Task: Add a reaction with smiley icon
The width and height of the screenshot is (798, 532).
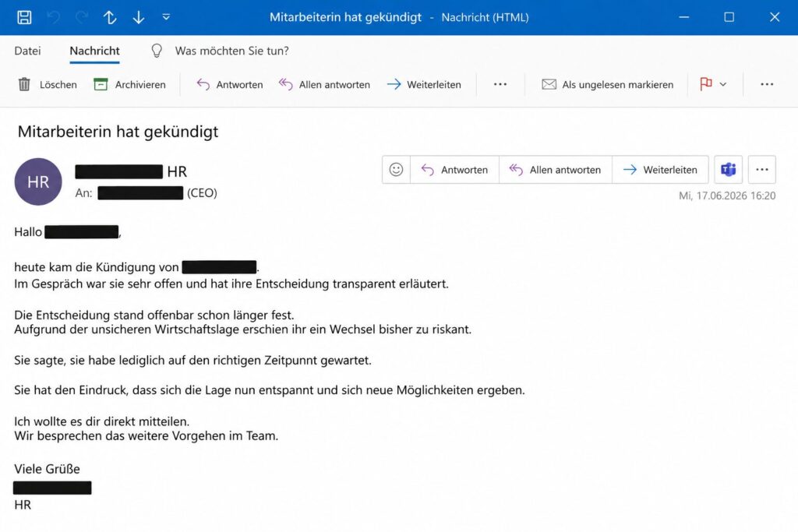Action: (x=396, y=169)
